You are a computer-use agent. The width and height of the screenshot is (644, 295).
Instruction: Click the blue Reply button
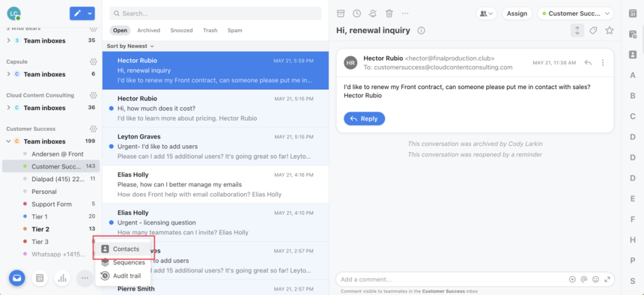click(364, 119)
